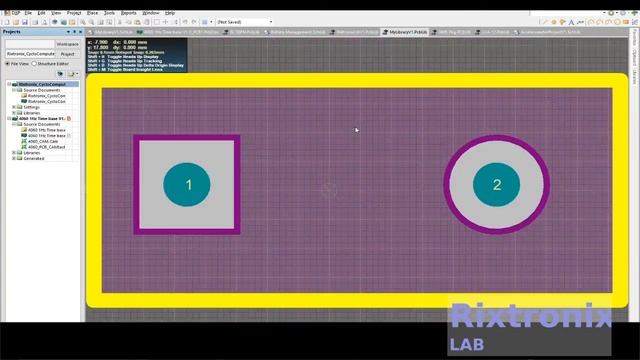Click the red modified-document icon beside 4060 project
640x360 pixels.
(69, 119)
